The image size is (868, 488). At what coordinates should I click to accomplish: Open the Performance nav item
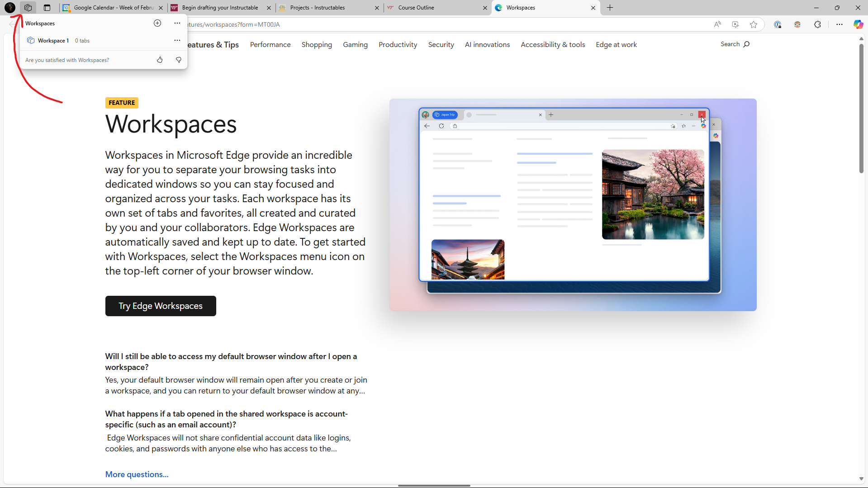[270, 44]
